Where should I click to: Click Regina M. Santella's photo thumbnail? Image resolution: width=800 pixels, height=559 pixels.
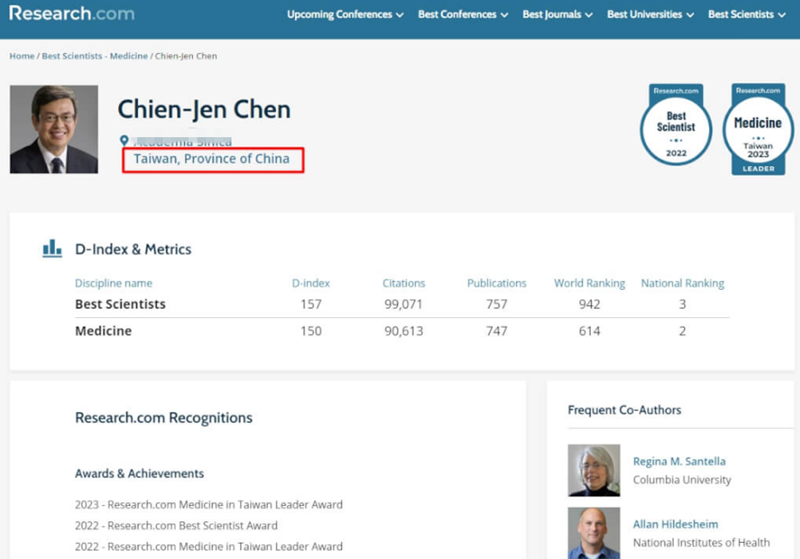[x=593, y=470]
